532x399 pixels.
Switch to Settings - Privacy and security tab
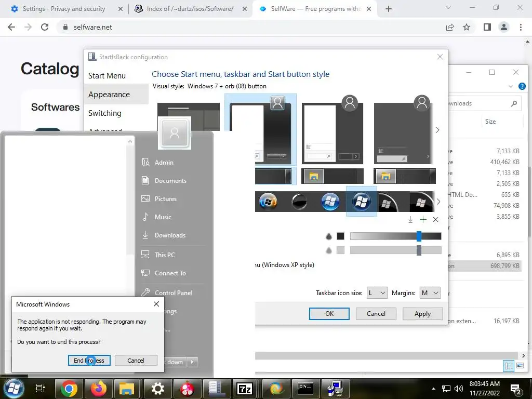click(64, 9)
